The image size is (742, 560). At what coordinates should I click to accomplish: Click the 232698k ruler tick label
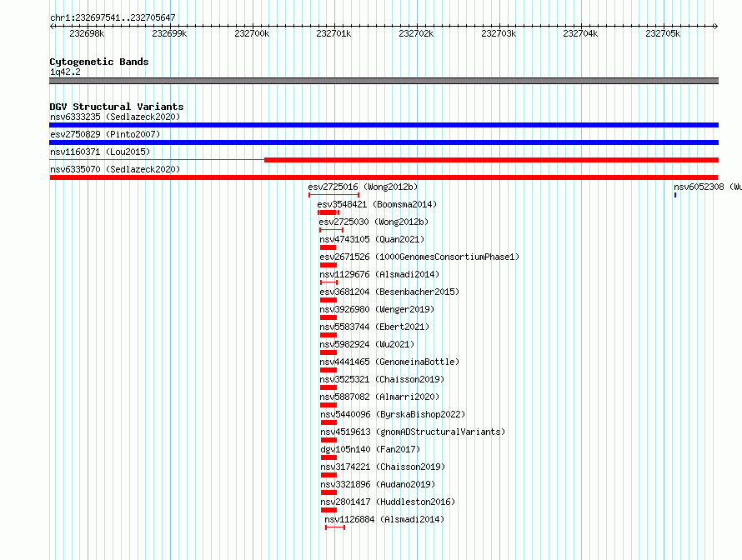tap(87, 33)
